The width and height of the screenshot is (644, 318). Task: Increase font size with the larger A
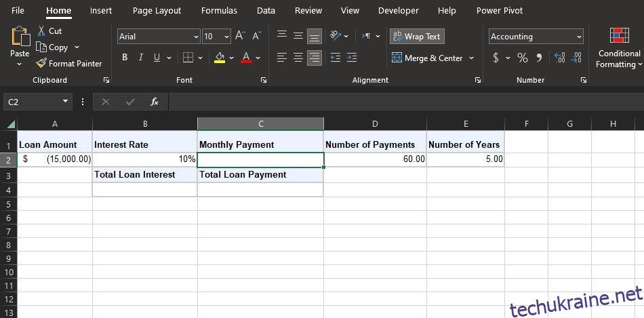click(240, 36)
